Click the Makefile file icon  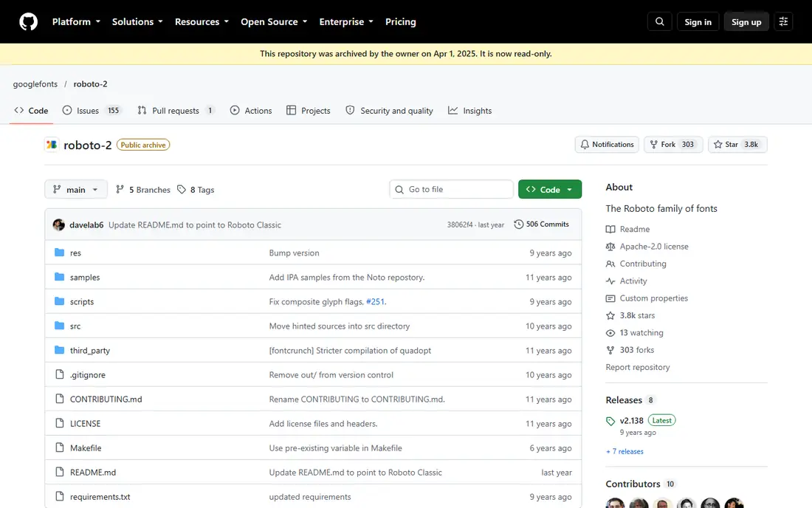60,447
